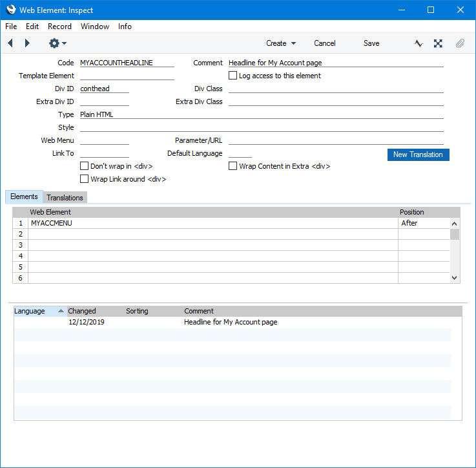Click the Cancel button

click(325, 43)
